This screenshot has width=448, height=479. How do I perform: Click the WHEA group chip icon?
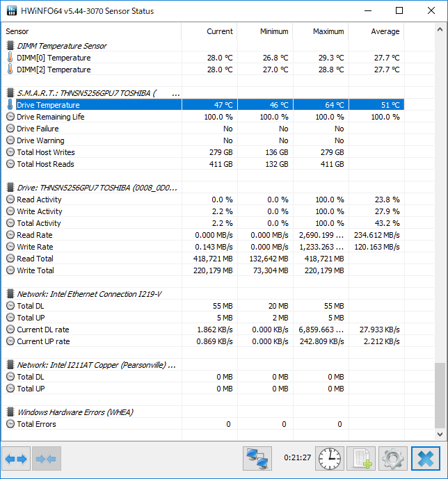[x=10, y=412]
